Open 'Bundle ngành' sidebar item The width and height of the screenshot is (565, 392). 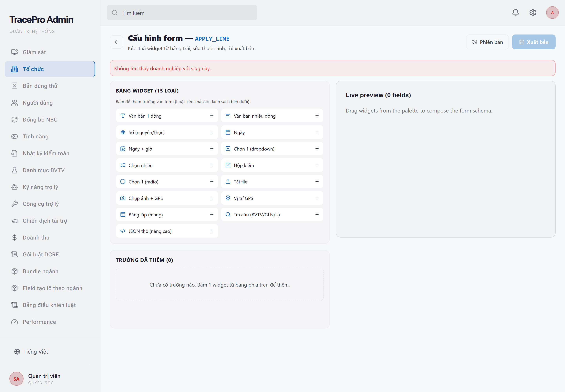coord(50,271)
